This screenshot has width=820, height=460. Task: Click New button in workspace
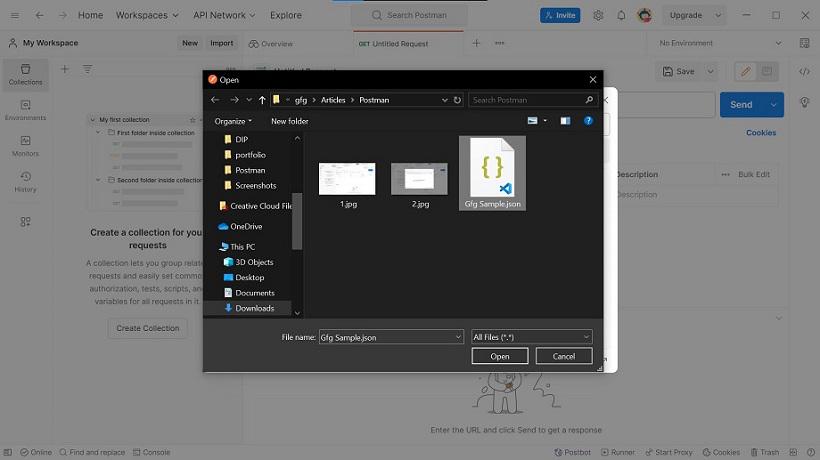[x=190, y=43]
